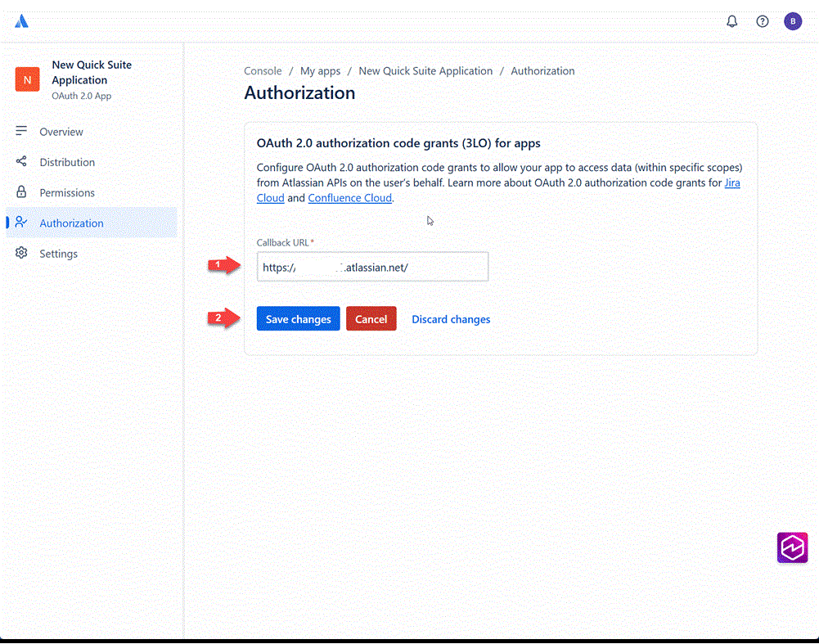Screen dimensions: 819x644
Task: Click the red Cancel button
Action: coord(371,318)
